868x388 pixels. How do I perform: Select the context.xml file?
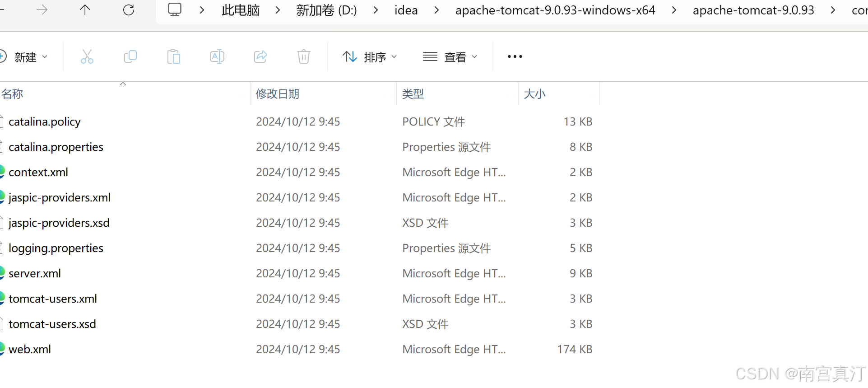[38, 172]
